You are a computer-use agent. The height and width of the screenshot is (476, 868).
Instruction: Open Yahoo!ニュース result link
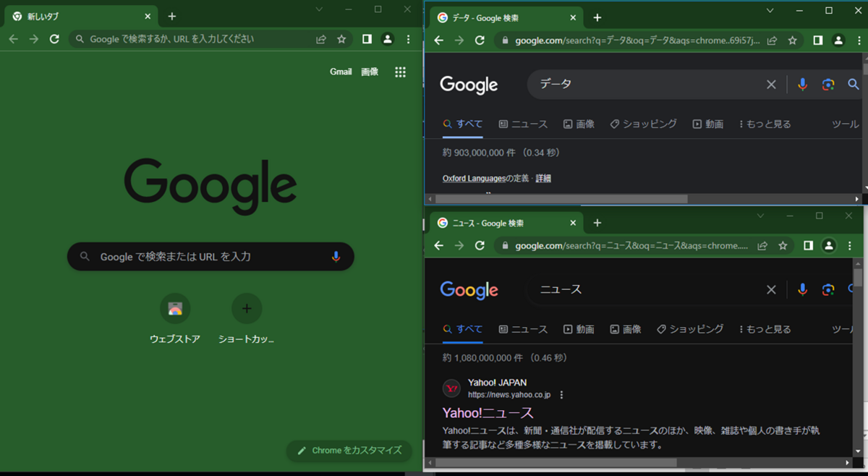click(488, 413)
